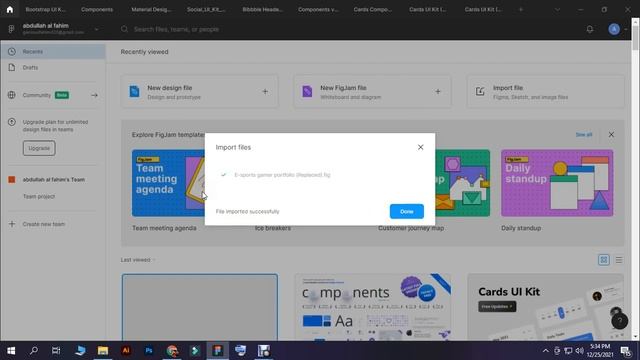The image size is (640, 360).
Task: Open the blank recent file thumbnail
Action: coord(200,307)
